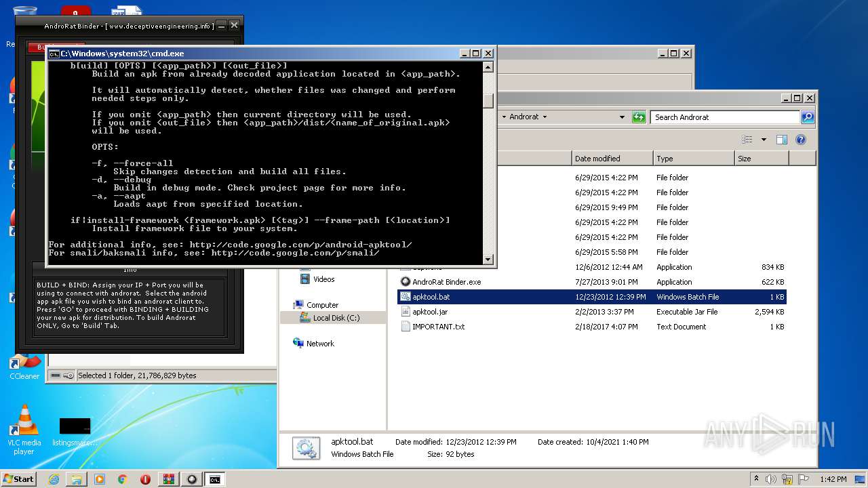Screen dimensions: 868x488
Task: Open Windows Explorer taskbar icon
Action: [77, 479]
